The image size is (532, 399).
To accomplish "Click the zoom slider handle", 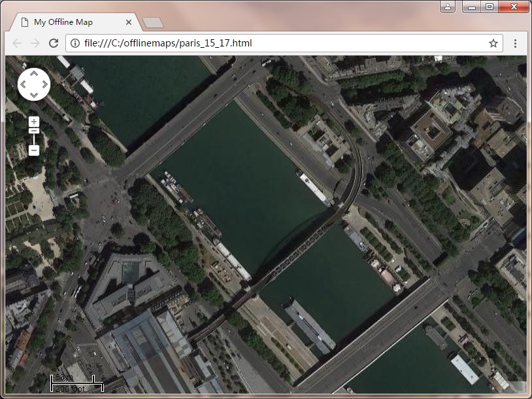I will [34, 131].
